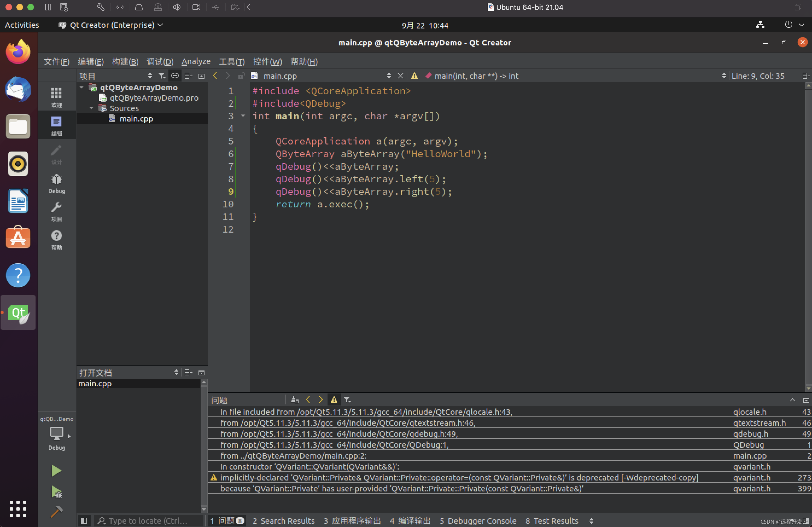Toggle the left sidebar visibility
The height and width of the screenshot is (527, 812).
84,520
